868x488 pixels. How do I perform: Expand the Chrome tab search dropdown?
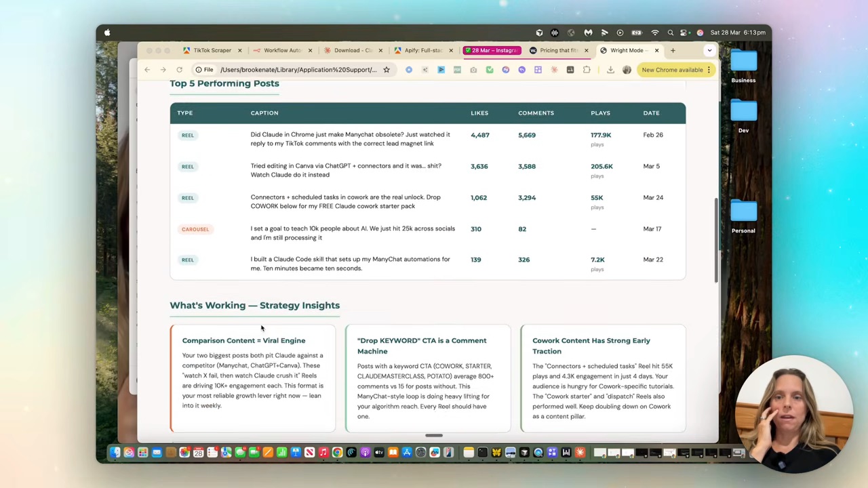coord(709,50)
